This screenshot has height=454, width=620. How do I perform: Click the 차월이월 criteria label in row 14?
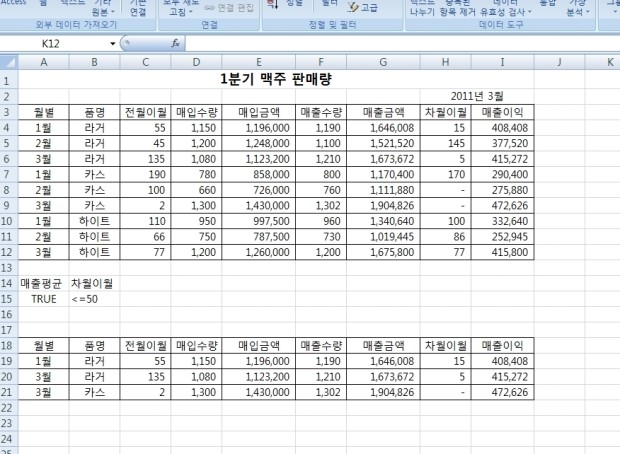tap(95, 284)
